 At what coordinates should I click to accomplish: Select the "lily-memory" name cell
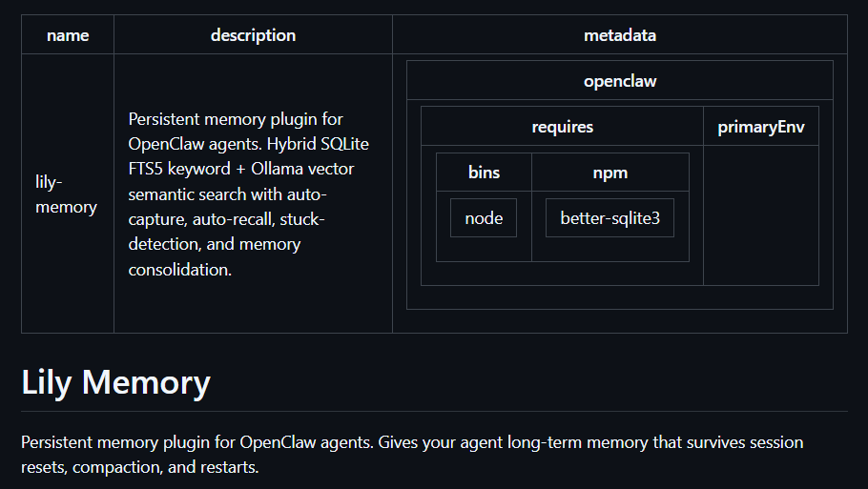(x=66, y=194)
